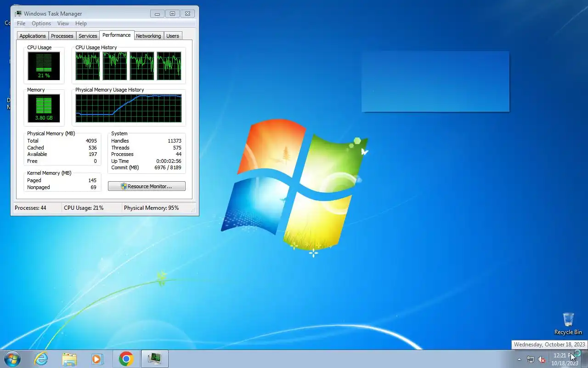Click the network connection tray icon
The width and height of the screenshot is (588, 368).
(531, 359)
